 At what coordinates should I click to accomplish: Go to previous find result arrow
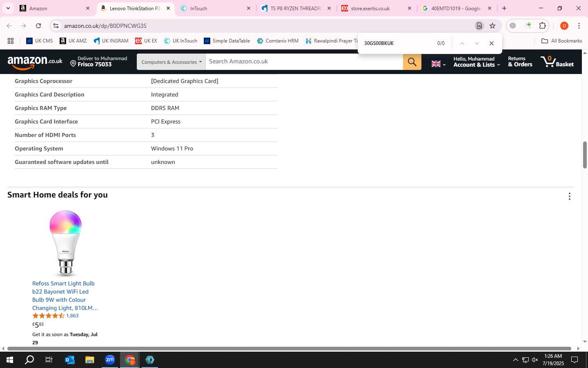click(462, 43)
